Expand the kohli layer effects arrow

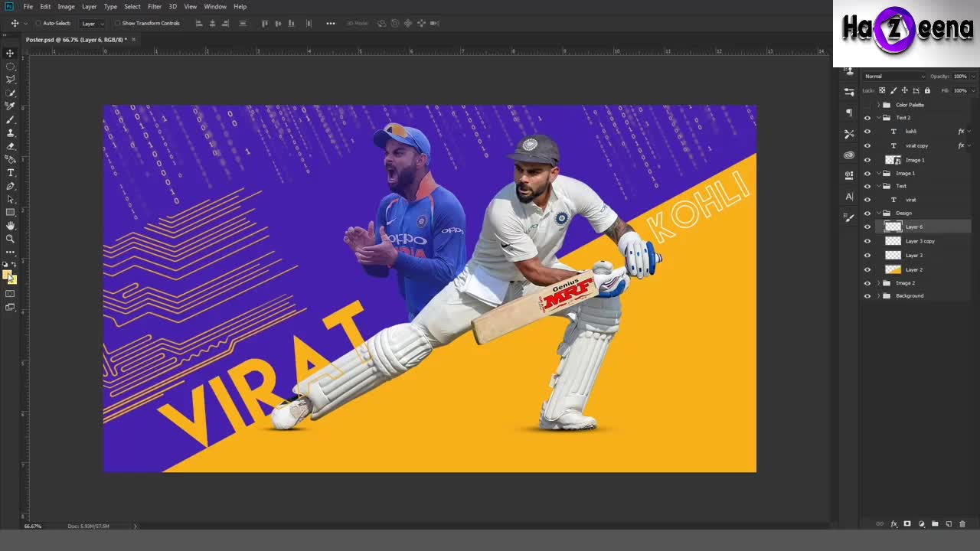[970, 132]
